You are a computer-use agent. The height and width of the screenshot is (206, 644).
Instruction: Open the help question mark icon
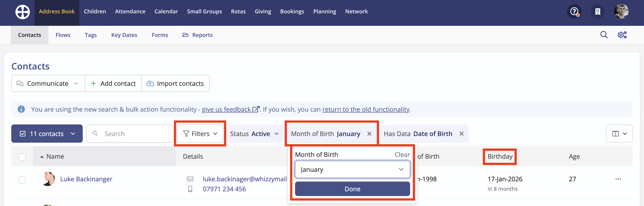pos(574,12)
